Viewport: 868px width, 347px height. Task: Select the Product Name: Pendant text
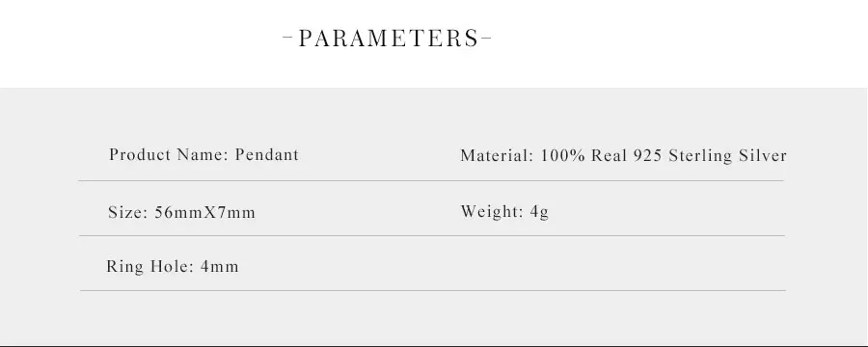[x=203, y=154]
